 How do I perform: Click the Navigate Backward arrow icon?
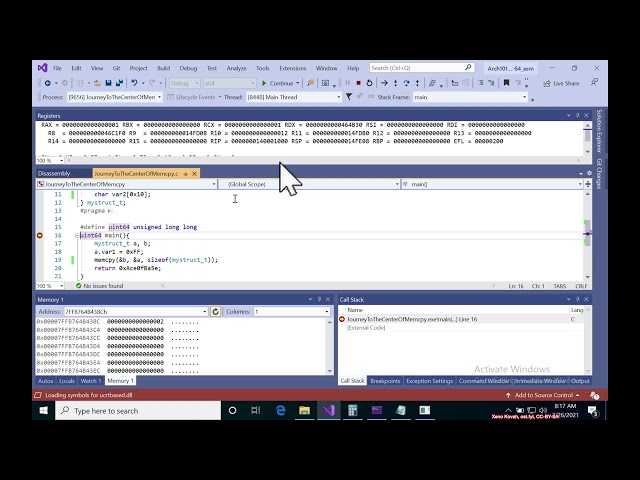coord(48,83)
